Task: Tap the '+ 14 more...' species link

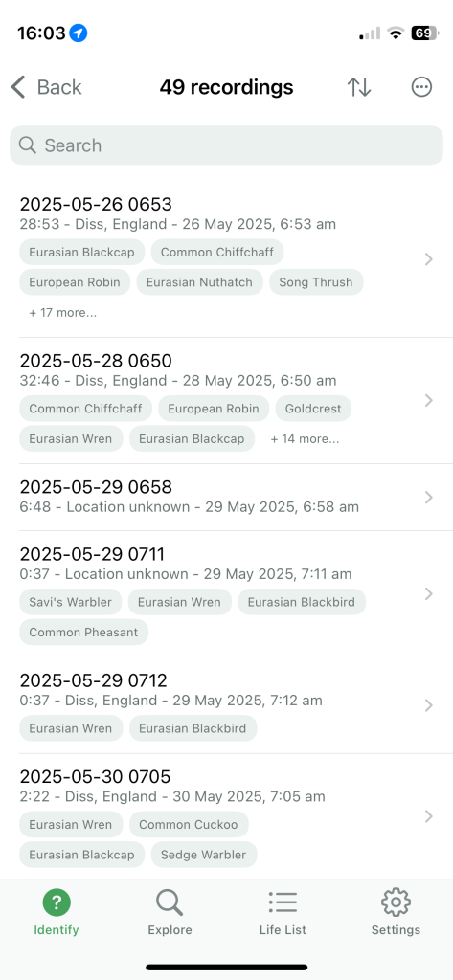Action: point(305,438)
